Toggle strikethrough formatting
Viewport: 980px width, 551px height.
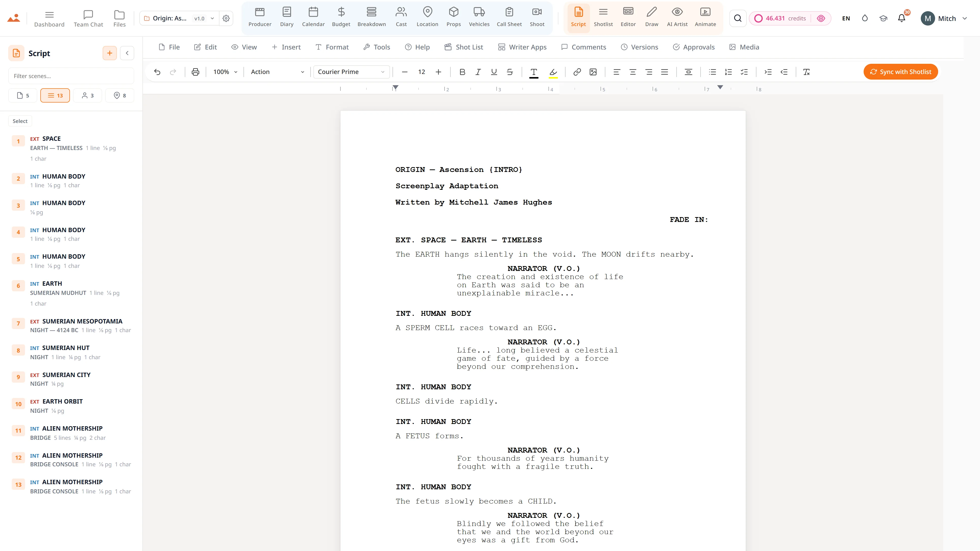pyautogui.click(x=510, y=72)
